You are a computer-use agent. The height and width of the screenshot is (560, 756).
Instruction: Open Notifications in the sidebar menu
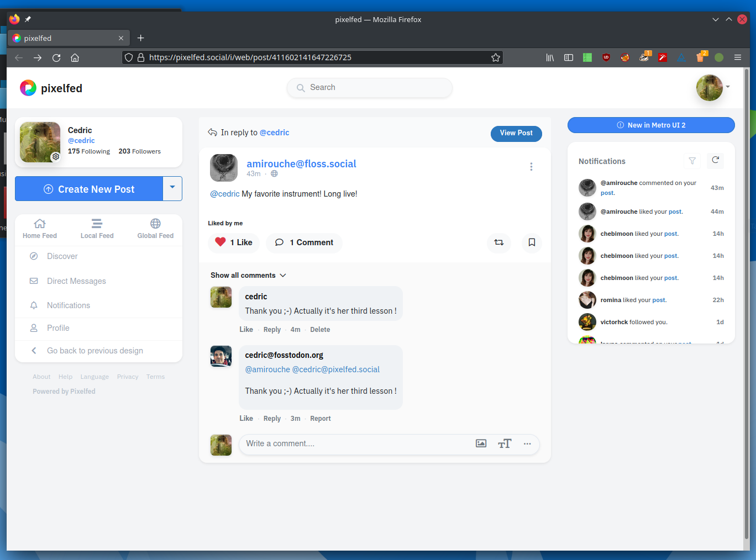(x=98, y=305)
